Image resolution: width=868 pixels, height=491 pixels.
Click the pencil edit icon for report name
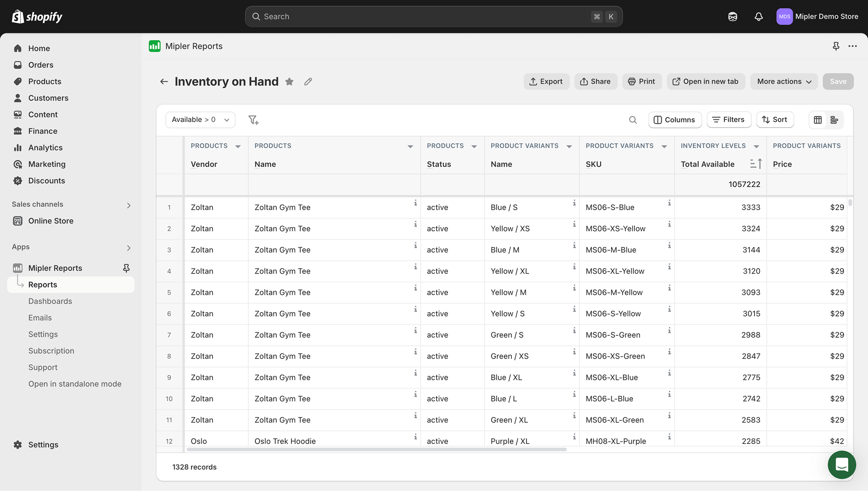click(x=308, y=82)
